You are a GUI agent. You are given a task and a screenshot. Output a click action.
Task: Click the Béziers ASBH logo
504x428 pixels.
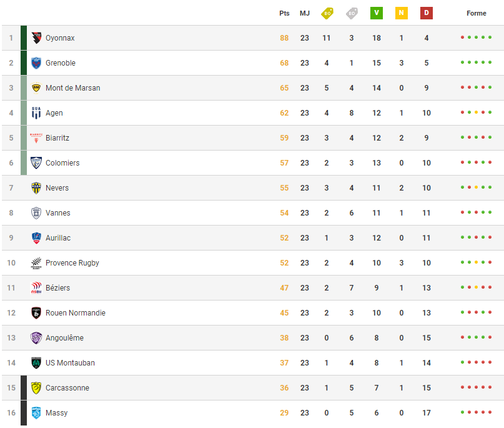pyautogui.click(x=36, y=288)
